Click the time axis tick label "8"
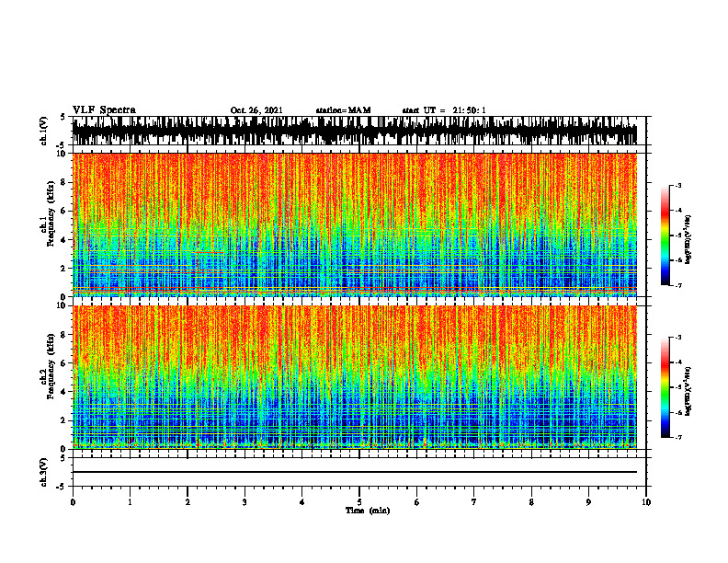Viewport: 728px width, 563px height. (x=531, y=502)
